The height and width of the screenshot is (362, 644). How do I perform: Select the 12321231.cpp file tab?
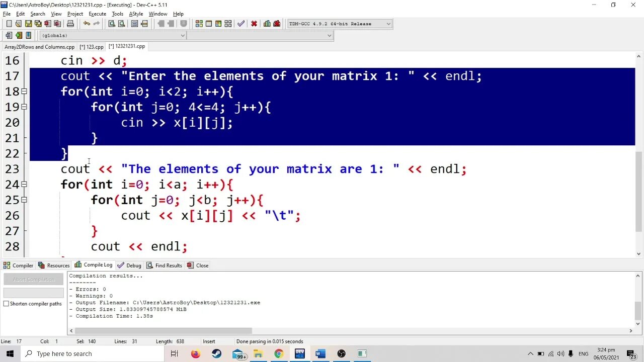click(127, 46)
